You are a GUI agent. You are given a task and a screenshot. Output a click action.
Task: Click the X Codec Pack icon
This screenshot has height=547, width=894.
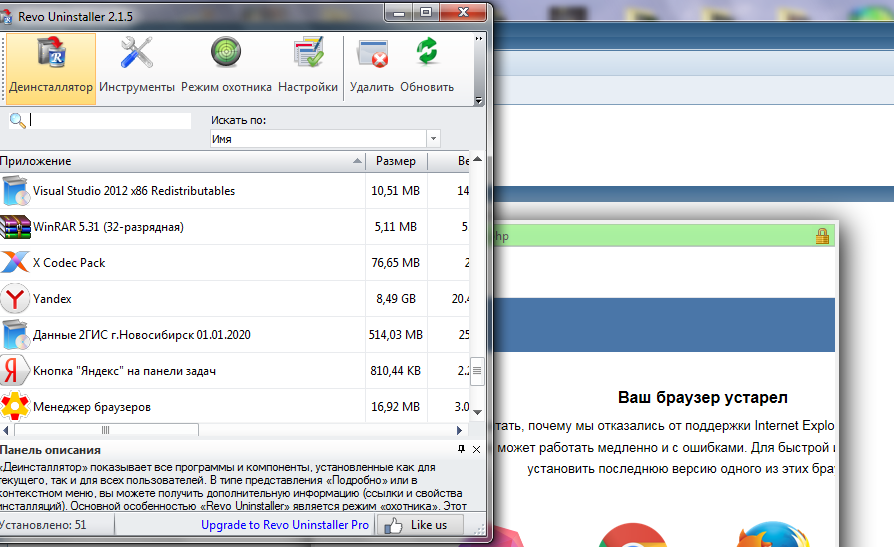click(15, 262)
